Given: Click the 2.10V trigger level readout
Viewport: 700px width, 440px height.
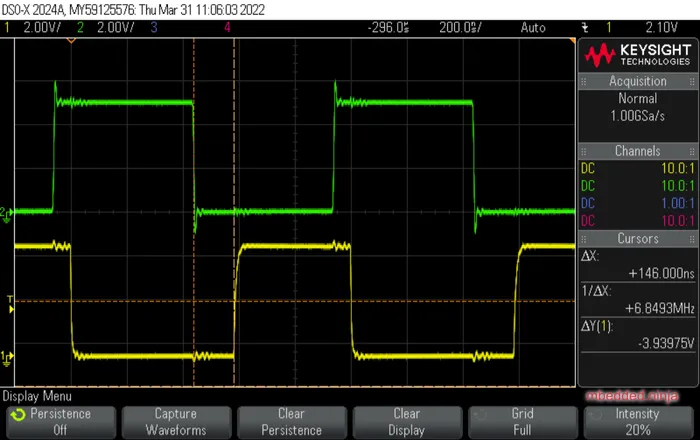Looking at the screenshot, I should (664, 28).
